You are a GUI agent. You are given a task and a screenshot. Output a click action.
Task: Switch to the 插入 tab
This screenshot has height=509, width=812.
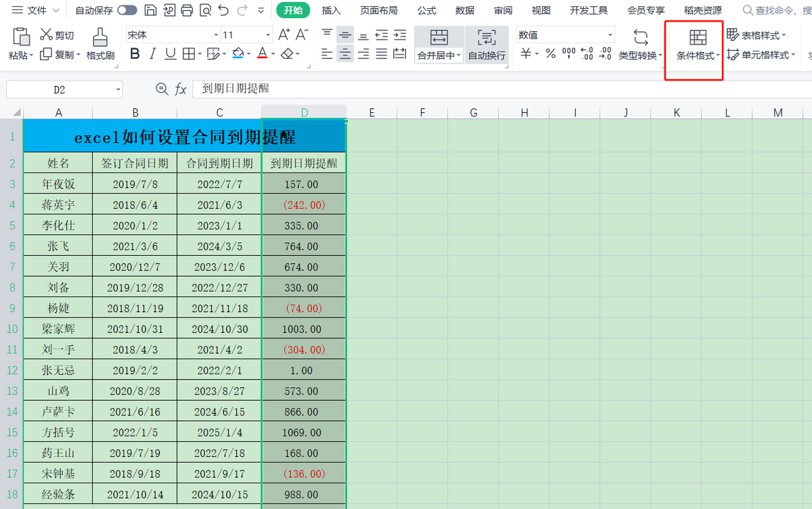331,10
